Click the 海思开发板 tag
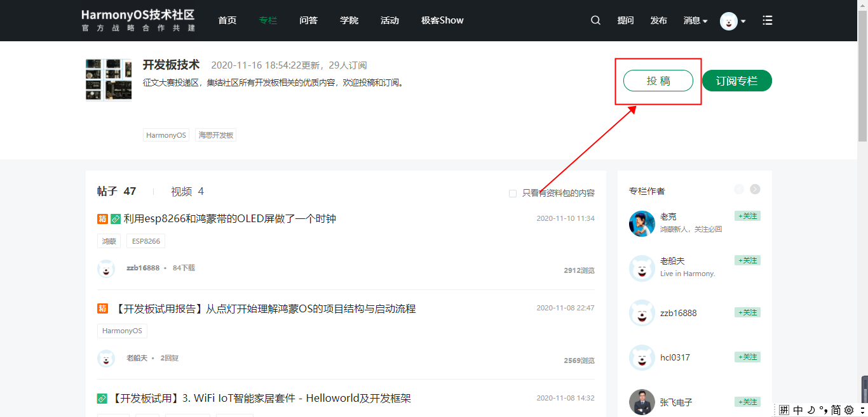Viewport: 868px width, 417px height. [215, 135]
